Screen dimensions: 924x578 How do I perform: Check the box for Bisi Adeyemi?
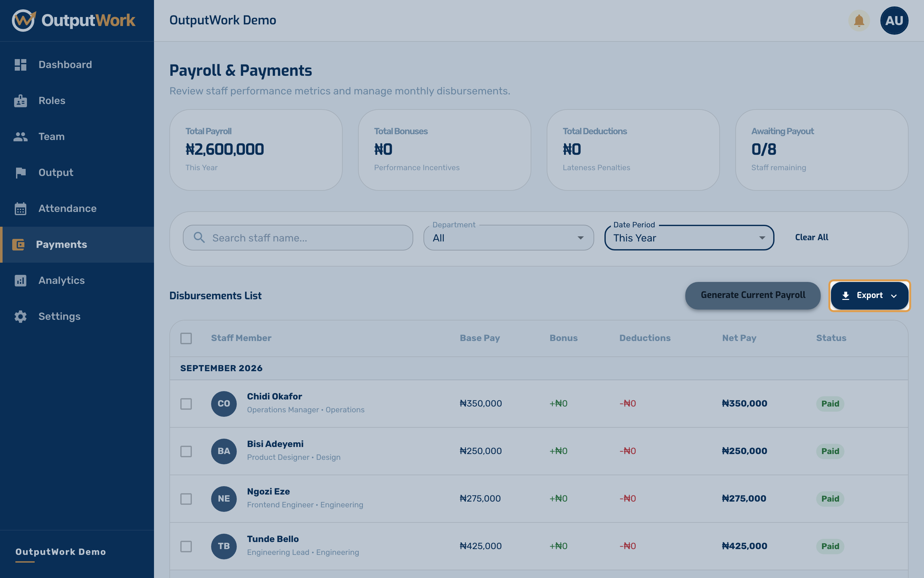(186, 451)
